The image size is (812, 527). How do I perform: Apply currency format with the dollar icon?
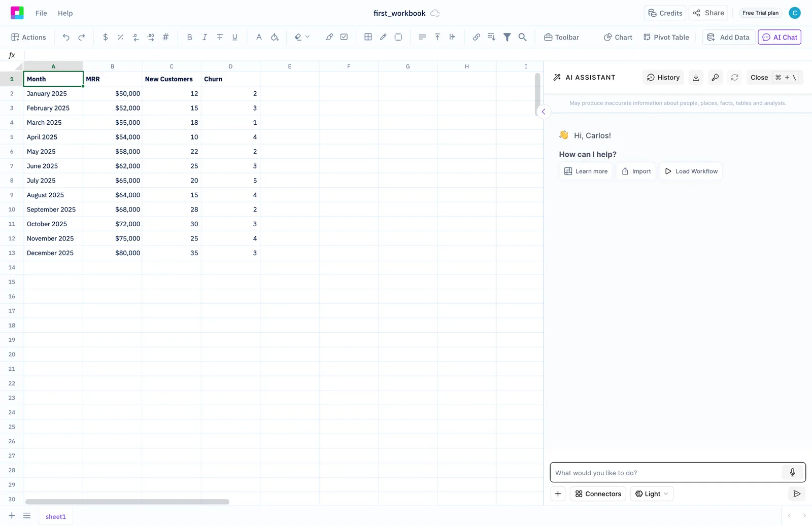(x=106, y=37)
